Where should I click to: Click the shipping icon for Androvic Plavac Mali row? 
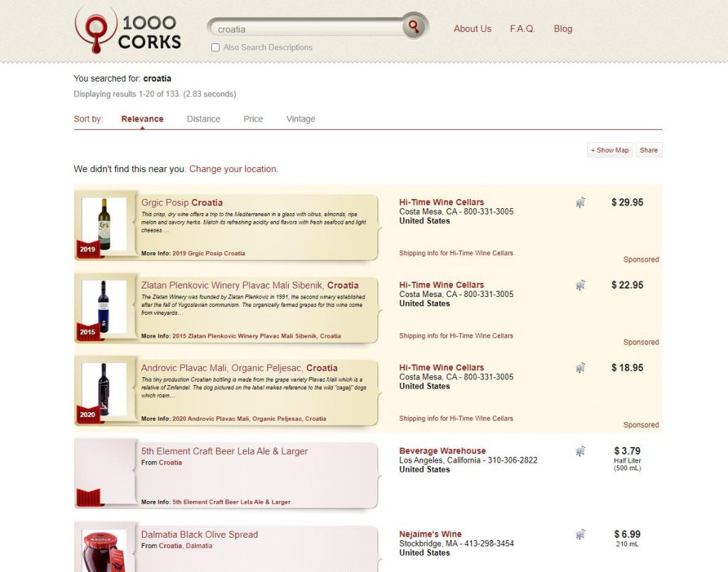tap(580, 368)
